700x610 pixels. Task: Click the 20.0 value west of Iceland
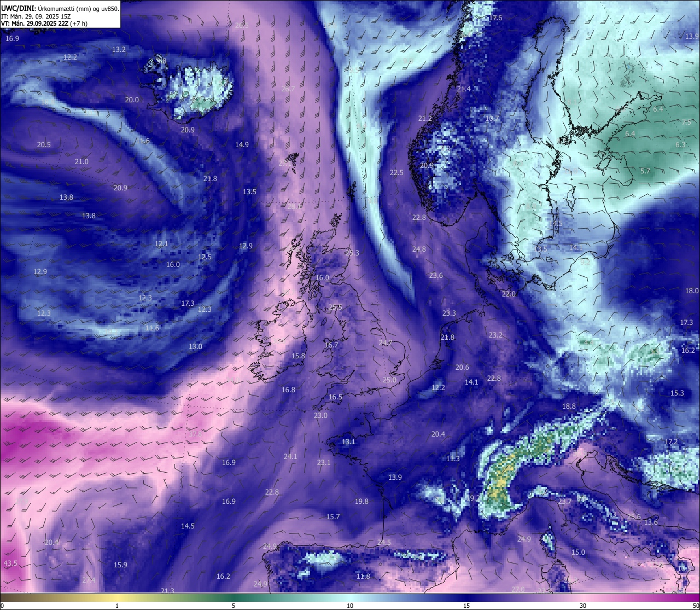pyautogui.click(x=132, y=100)
